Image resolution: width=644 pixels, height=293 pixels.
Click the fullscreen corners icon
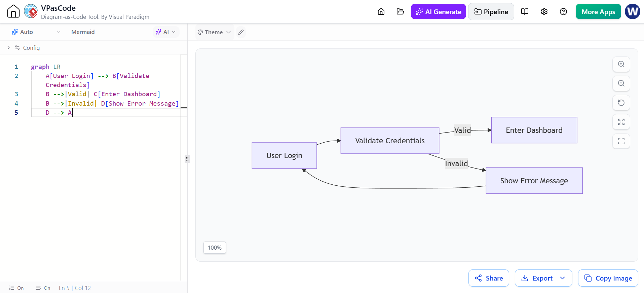621,141
